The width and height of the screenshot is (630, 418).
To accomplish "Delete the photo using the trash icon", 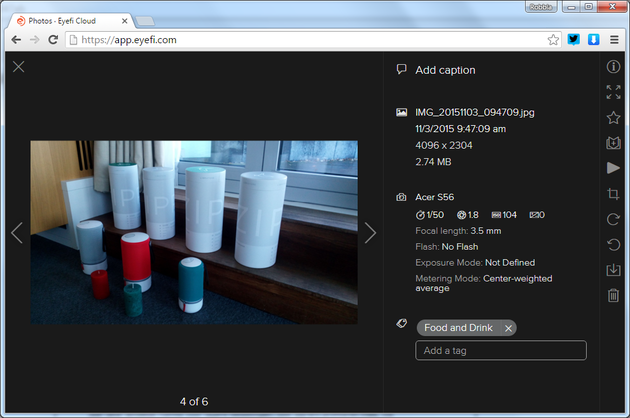I will point(613,295).
